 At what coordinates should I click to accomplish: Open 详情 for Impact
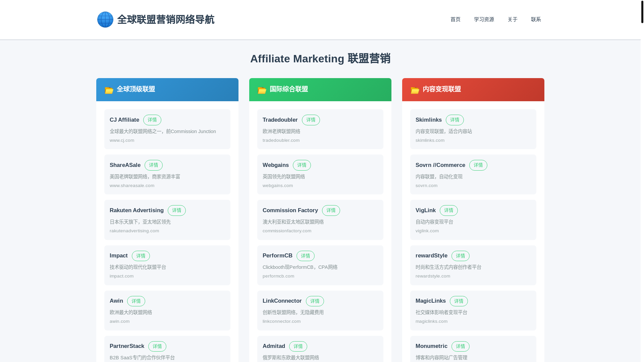(x=141, y=256)
